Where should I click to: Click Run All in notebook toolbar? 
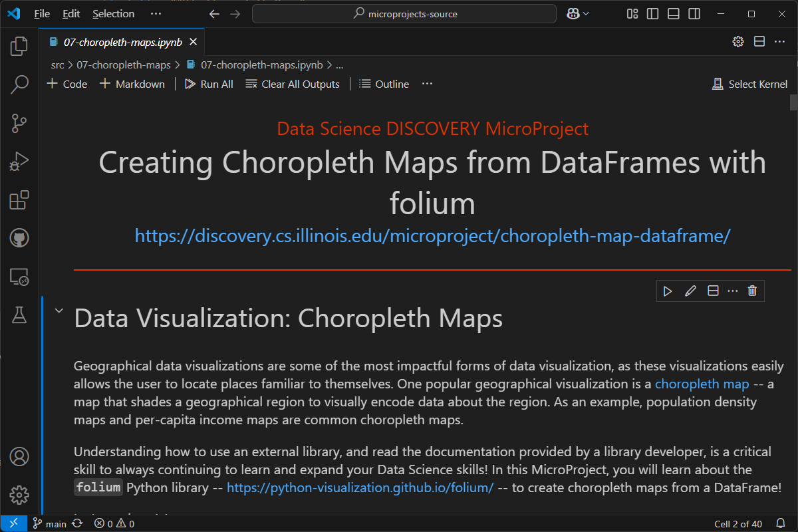(x=209, y=84)
